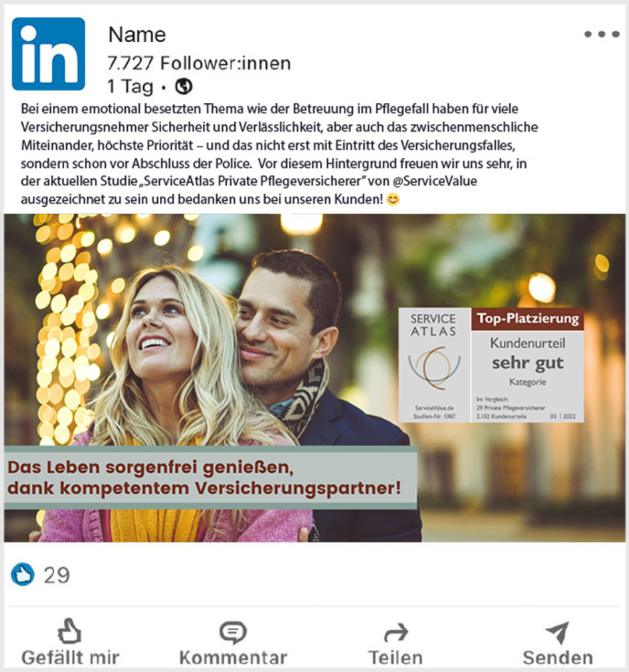Click the Senden button label

point(558,657)
